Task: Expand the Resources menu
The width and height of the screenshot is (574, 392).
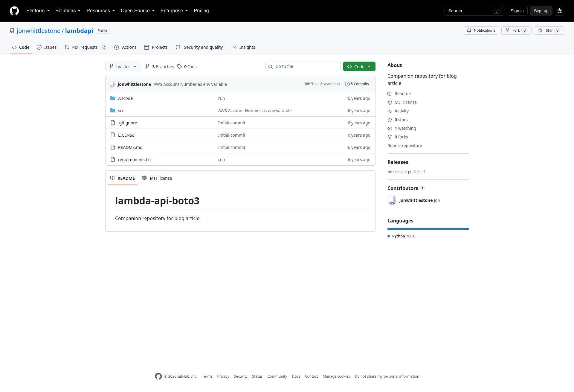Action: pyautogui.click(x=100, y=11)
